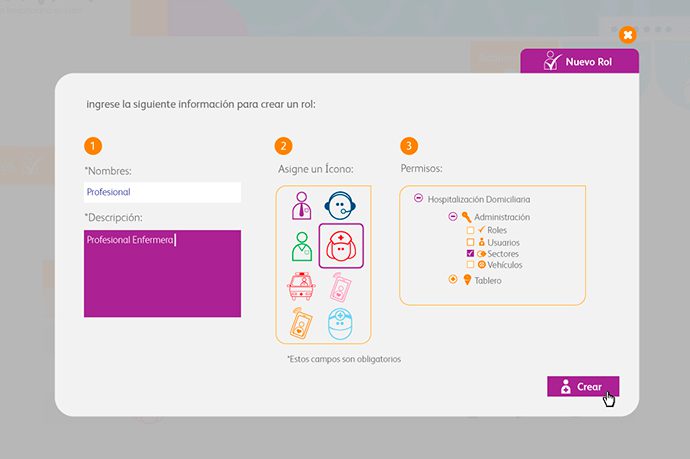
Task: Click the key icon beside Administración
Action: point(466,217)
